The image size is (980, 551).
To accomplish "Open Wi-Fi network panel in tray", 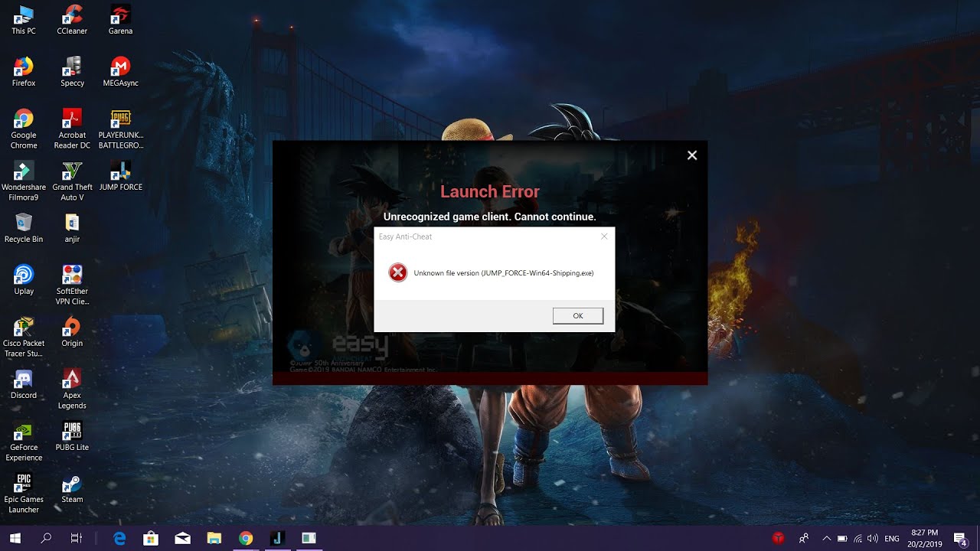I will pos(857,538).
